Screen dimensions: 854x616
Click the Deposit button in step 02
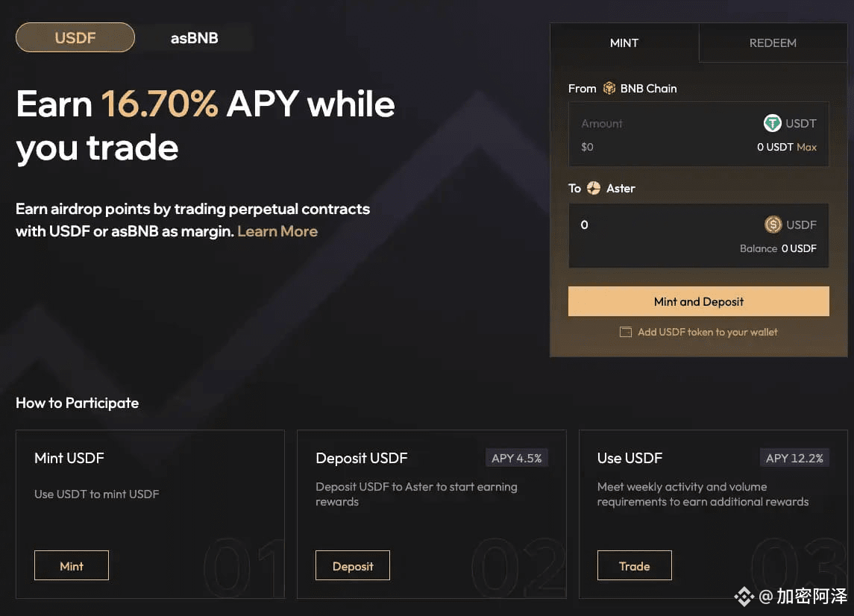coord(353,566)
